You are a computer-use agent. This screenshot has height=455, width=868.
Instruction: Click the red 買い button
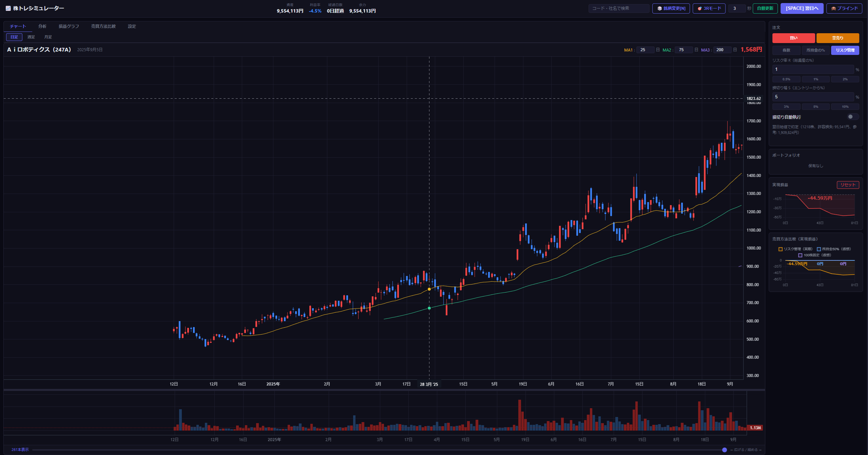coord(793,38)
